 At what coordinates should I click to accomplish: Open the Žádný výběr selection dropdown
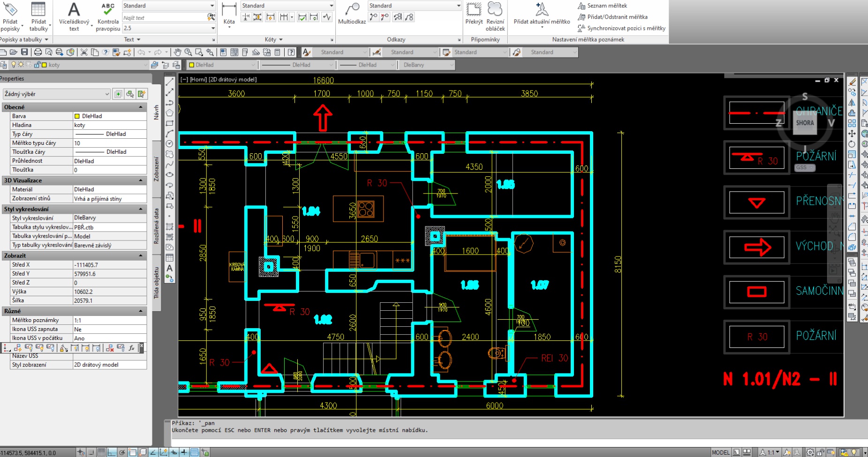coord(106,94)
